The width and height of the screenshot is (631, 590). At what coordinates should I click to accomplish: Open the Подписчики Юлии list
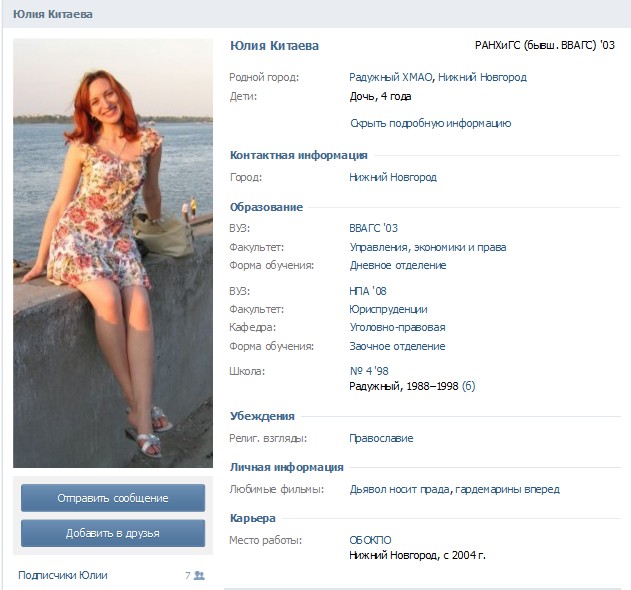pyautogui.click(x=62, y=576)
